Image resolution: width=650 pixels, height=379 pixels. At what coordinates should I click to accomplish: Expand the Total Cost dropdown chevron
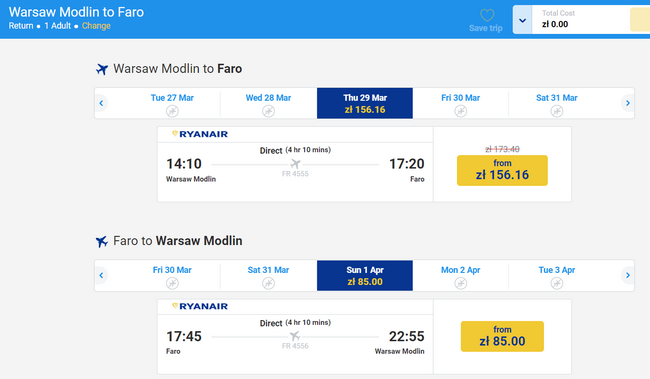[x=522, y=20]
